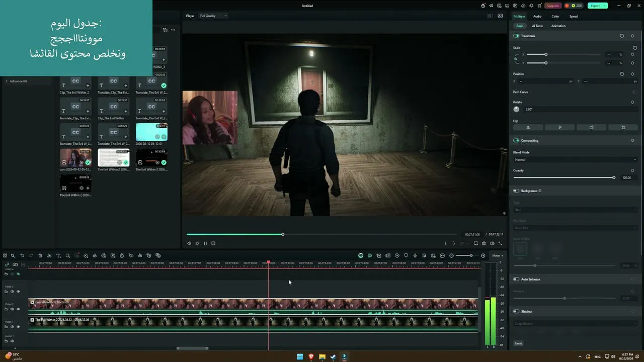
Task: Adjust the Opacity slider handle
Action: coord(614,177)
